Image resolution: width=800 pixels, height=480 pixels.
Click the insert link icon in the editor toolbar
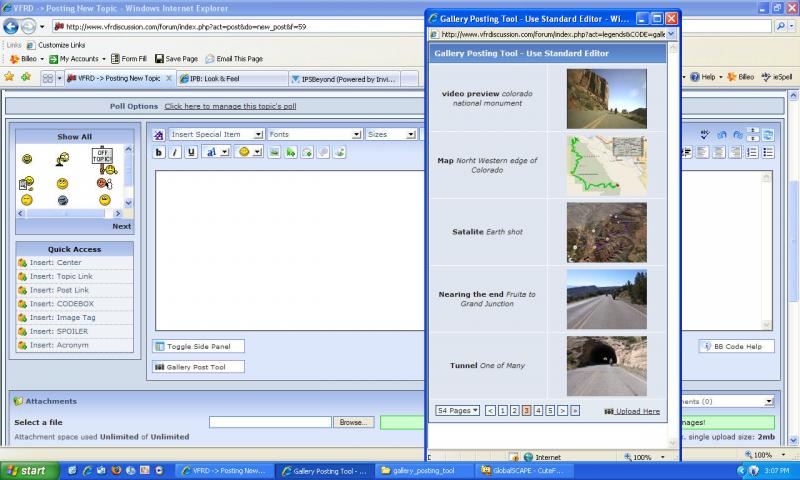(x=291, y=152)
